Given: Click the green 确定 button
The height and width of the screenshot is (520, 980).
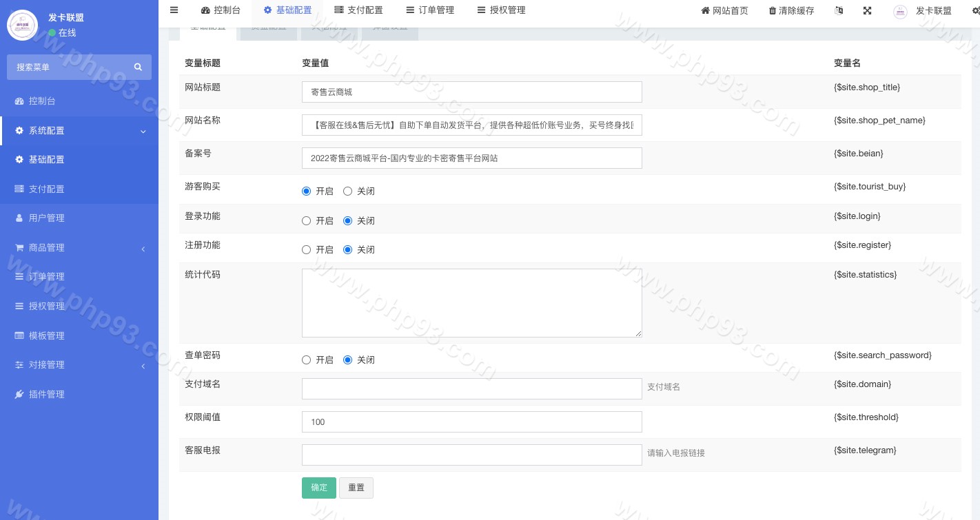Looking at the screenshot, I should pyautogui.click(x=319, y=488).
